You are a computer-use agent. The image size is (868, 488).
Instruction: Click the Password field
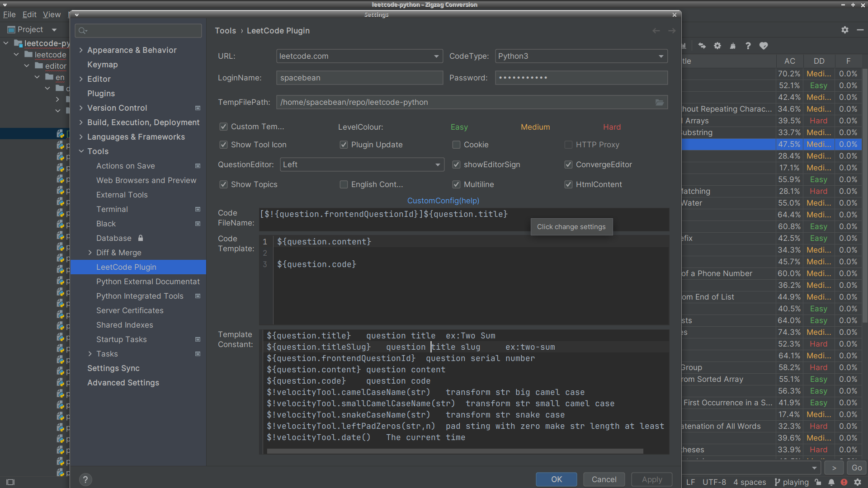click(581, 78)
